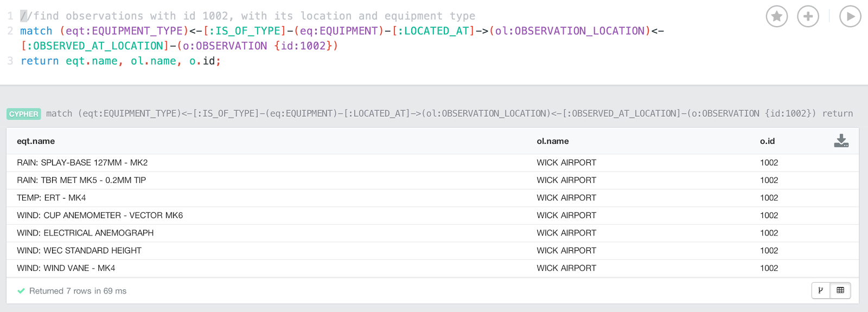Click the return line in editor
The image size is (868, 312).
coord(120,61)
